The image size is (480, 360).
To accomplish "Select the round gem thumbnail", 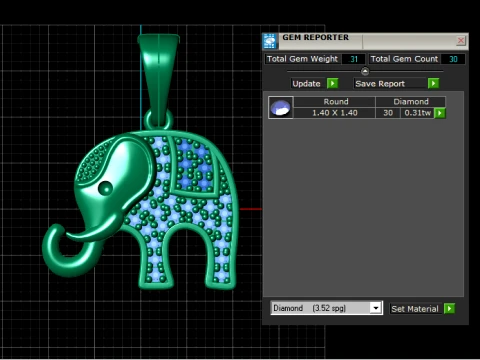I will coord(281,108).
